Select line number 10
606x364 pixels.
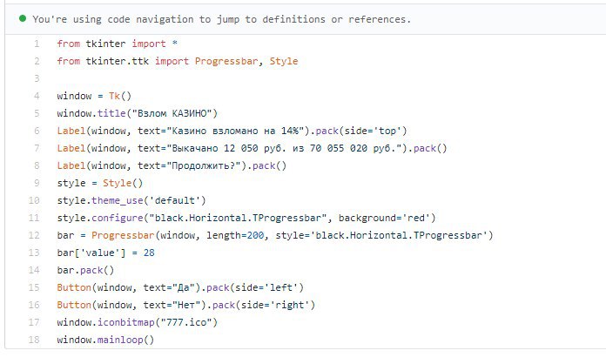(34, 200)
